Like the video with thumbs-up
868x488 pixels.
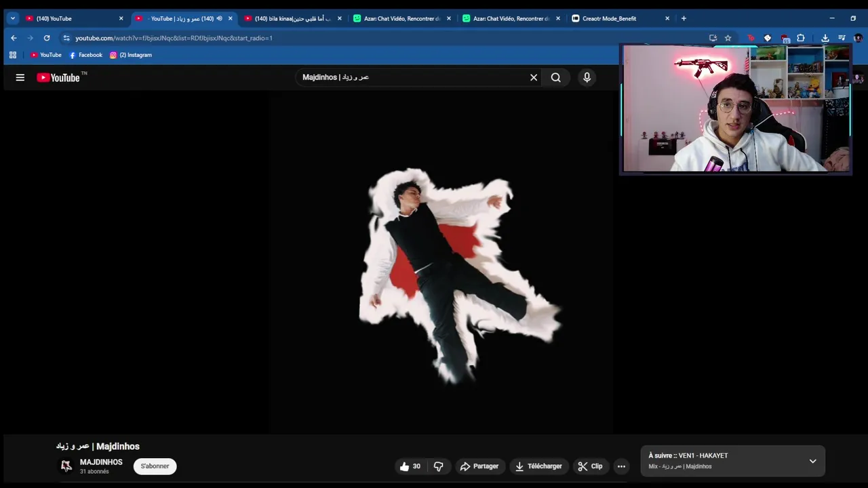(x=410, y=466)
